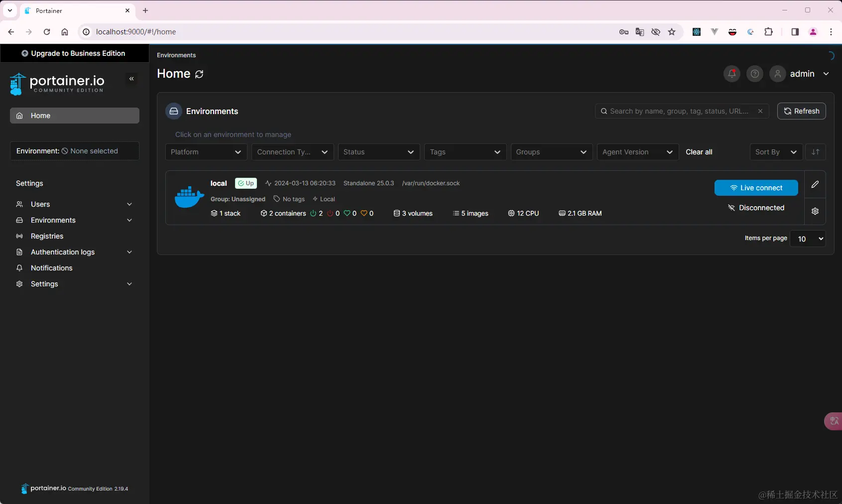This screenshot has height=504, width=842.
Task: Click the 3 volumes count
Action: point(413,213)
